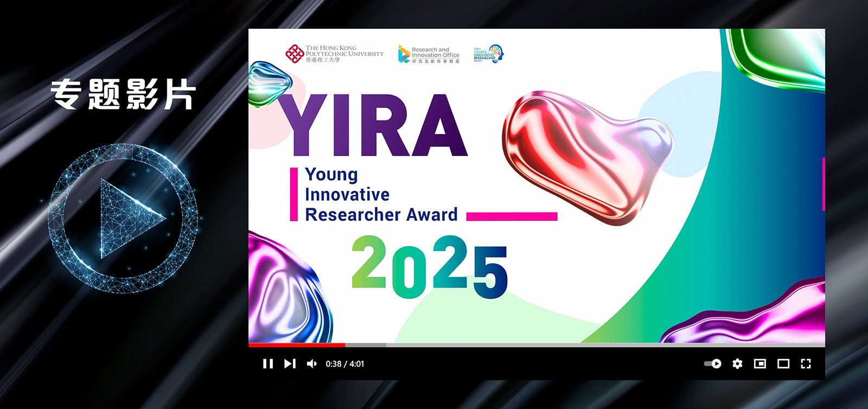Click the glowing blue play circle icon

pyautogui.click(x=124, y=218)
